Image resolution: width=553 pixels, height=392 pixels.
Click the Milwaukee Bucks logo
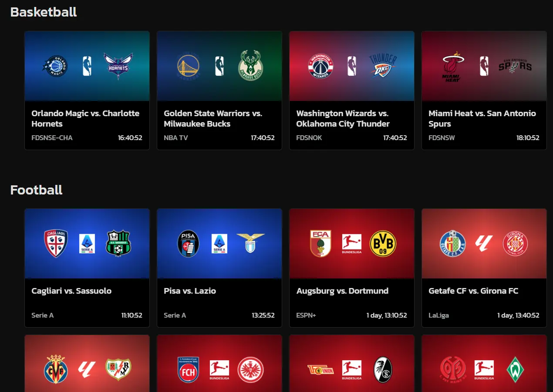tap(251, 66)
